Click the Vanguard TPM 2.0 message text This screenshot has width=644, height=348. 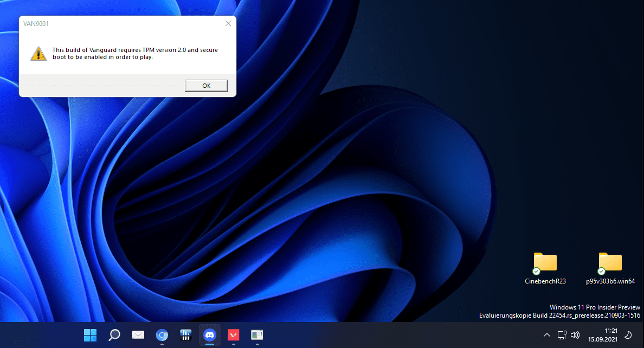point(135,54)
